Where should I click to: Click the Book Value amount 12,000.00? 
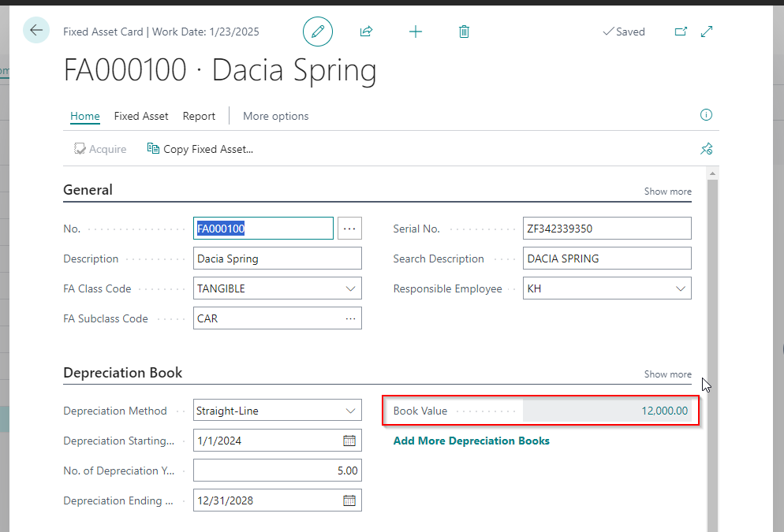coord(664,411)
